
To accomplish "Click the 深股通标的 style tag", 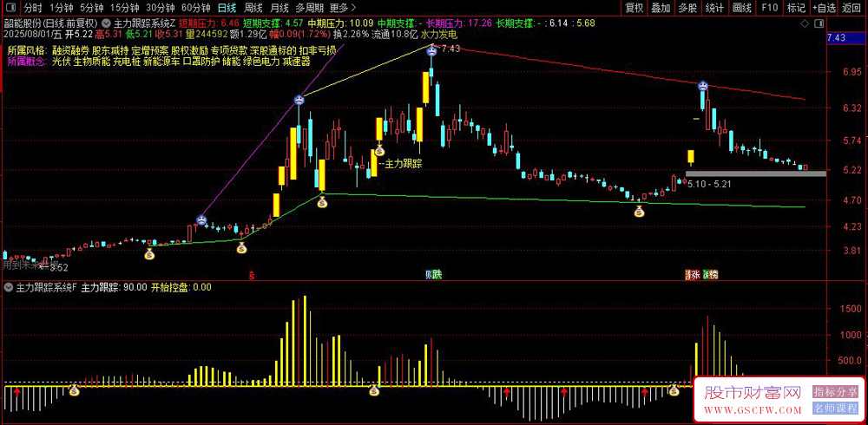I will tap(273, 49).
